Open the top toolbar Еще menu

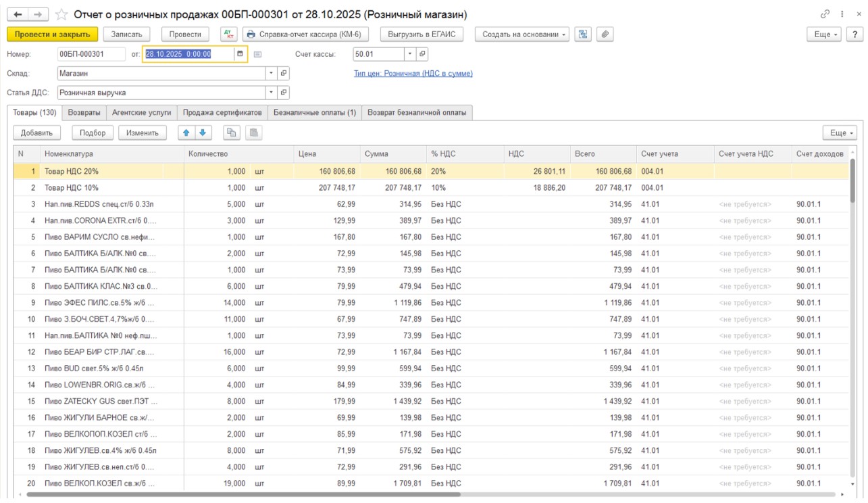click(x=824, y=34)
